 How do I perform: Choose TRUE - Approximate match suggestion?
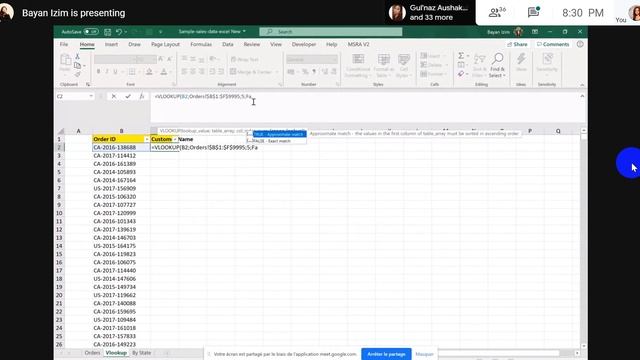[x=279, y=134]
